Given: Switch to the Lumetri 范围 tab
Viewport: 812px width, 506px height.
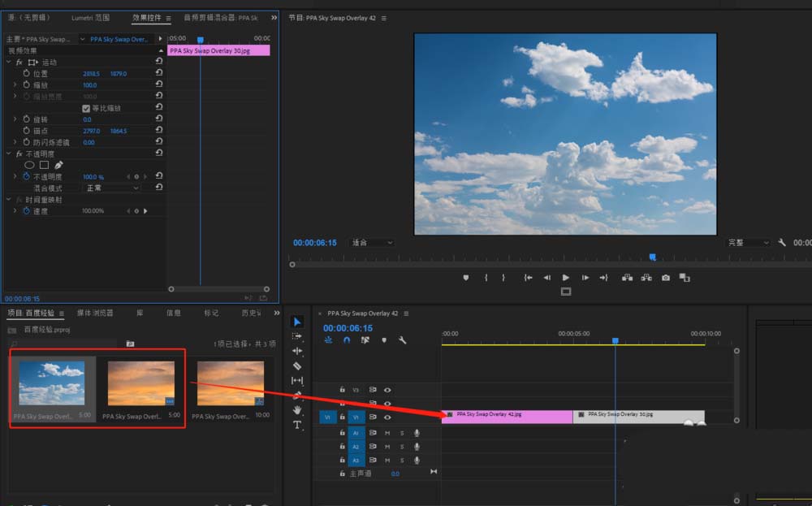Looking at the screenshot, I should 90,18.
